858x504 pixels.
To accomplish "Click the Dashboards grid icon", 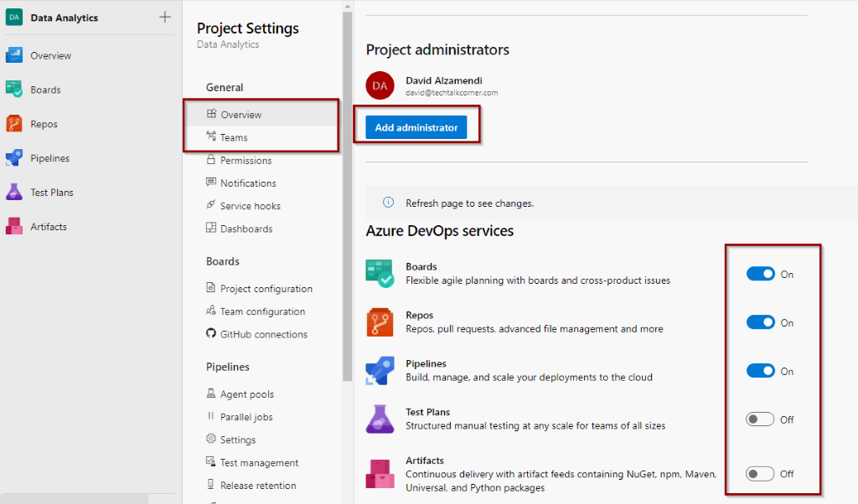I will [x=210, y=228].
